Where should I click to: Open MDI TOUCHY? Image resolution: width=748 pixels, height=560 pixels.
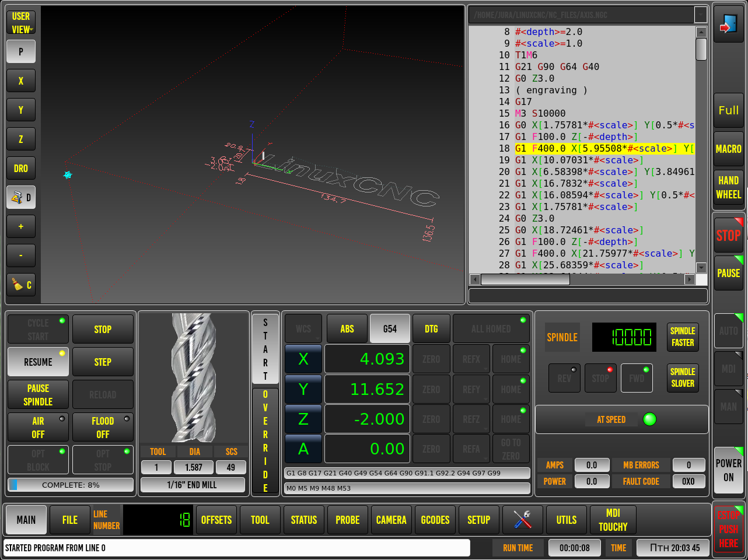(613, 520)
